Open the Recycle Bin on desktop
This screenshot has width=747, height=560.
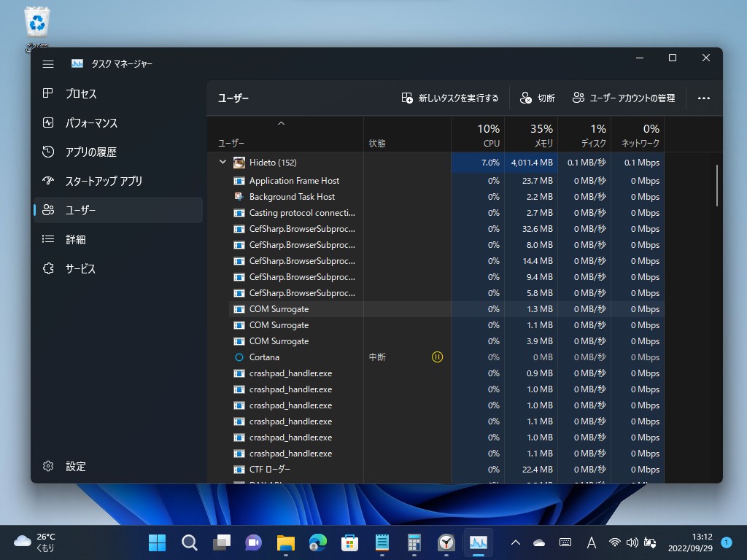coord(36,28)
